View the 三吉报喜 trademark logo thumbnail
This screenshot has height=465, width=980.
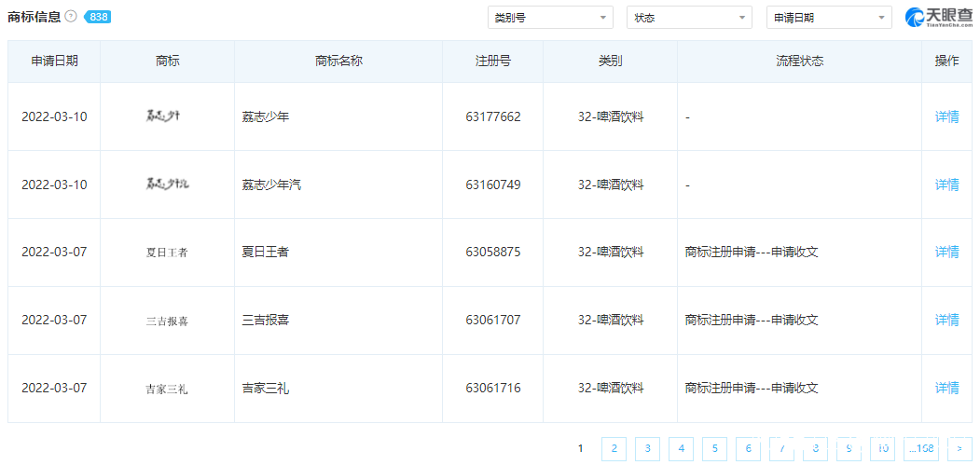point(168,321)
